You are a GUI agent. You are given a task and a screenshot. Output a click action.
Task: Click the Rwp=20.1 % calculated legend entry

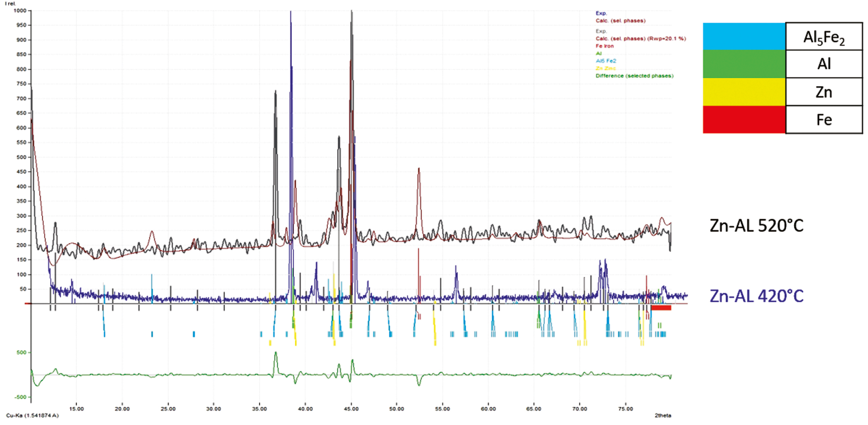click(x=640, y=39)
